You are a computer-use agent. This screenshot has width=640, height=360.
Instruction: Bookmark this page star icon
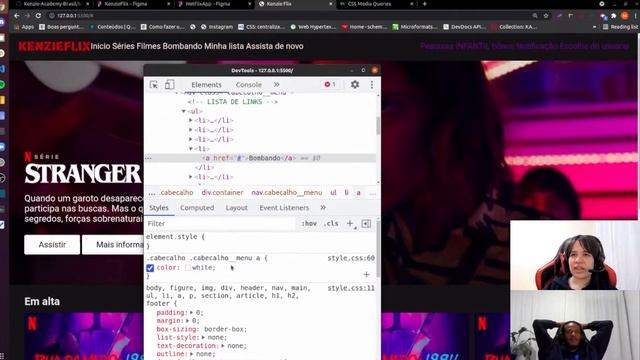tap(546, 16)
